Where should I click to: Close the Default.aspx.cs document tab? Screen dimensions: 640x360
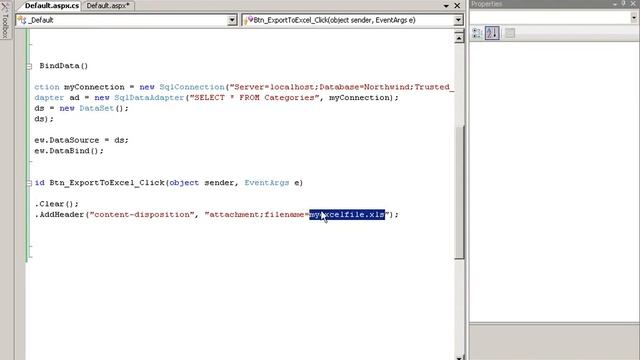[458, 6]
